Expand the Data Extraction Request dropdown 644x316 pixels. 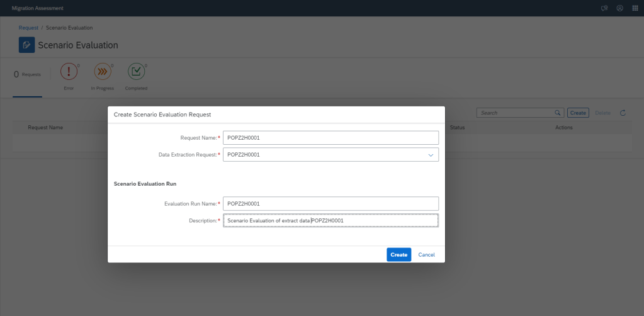pos(431,155)
